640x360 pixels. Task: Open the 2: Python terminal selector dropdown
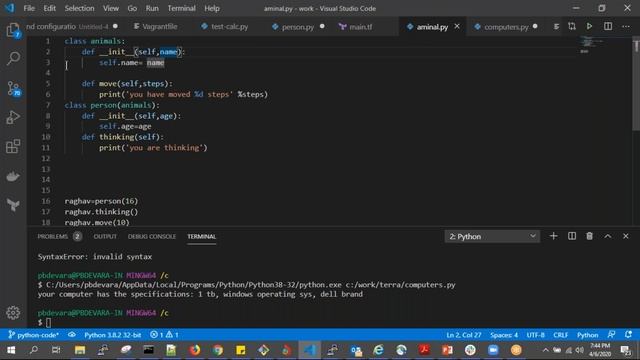pyautogui.click(x=492, y=236)
